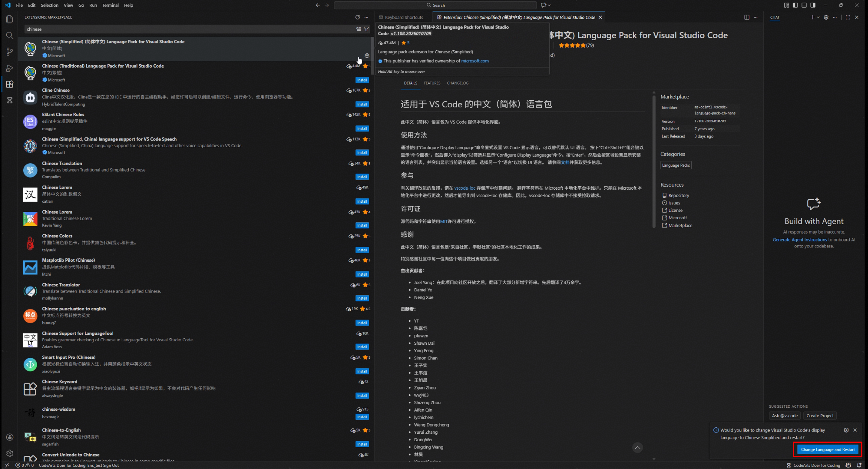Click split editor right icon
Image resolution: width=868 pixels, height=469 pixels.
(747, 17)
